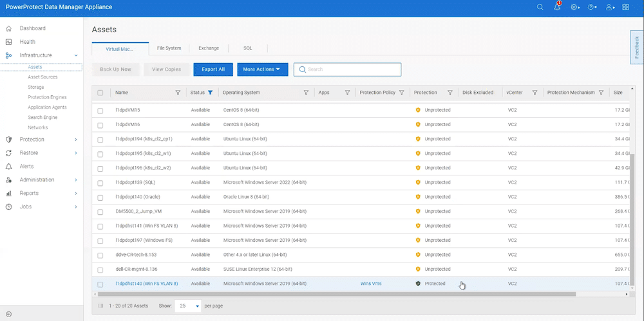Open the user account menu icon

610,7
